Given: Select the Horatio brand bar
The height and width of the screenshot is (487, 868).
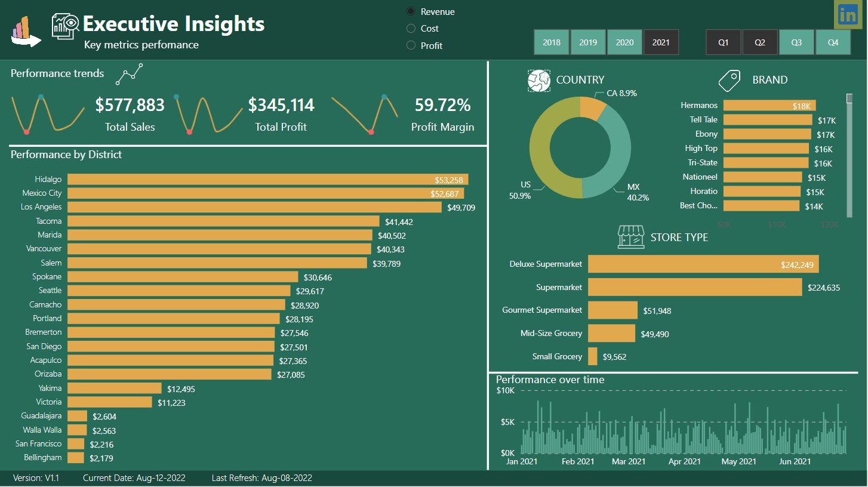Looking at the screenshot, I should (762, 191).
